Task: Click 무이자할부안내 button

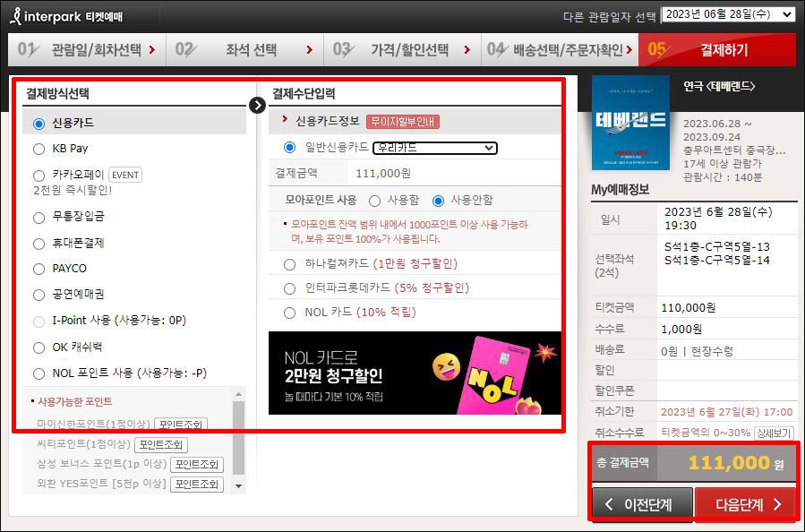Action: pos(403,122)
